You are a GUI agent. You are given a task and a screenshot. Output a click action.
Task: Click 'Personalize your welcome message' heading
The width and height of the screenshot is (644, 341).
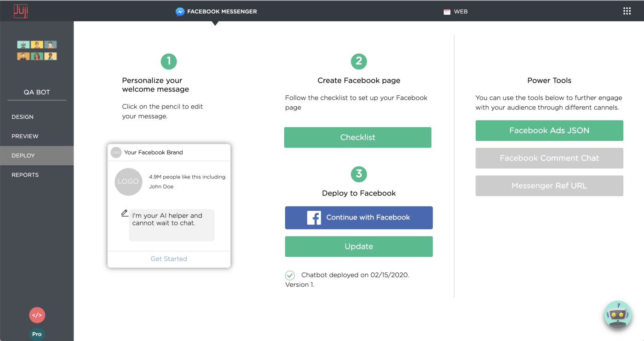[155, 85]
